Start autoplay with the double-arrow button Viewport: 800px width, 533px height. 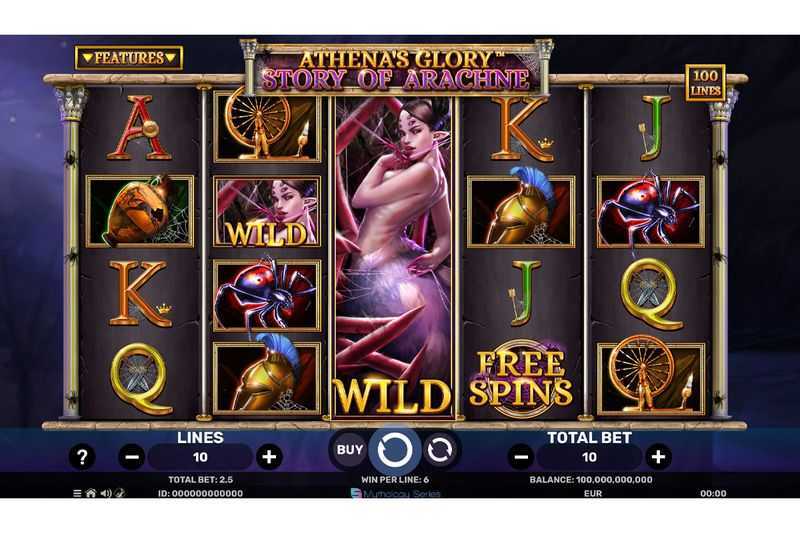pyautogui.click(x=439, y=450)
